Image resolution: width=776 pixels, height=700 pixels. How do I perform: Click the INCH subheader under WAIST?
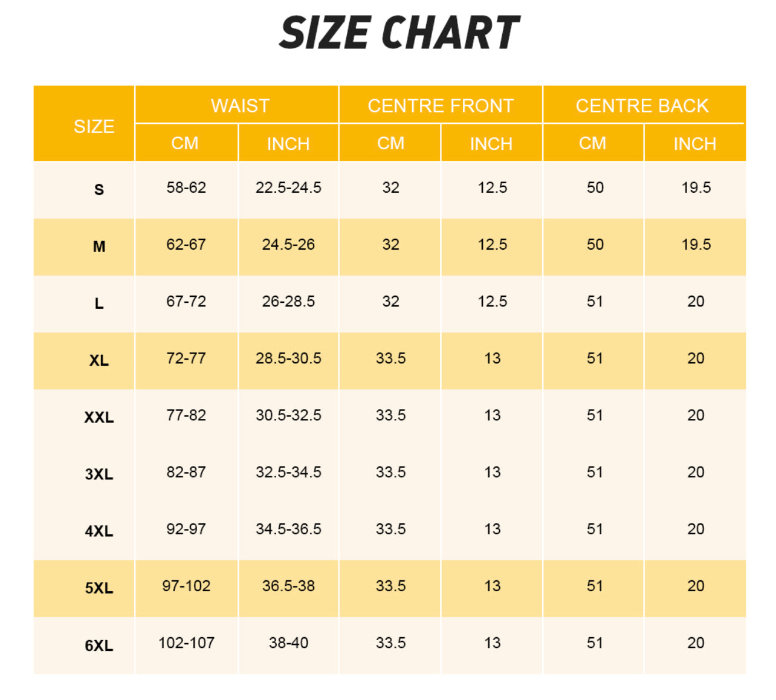click(288, 144)
